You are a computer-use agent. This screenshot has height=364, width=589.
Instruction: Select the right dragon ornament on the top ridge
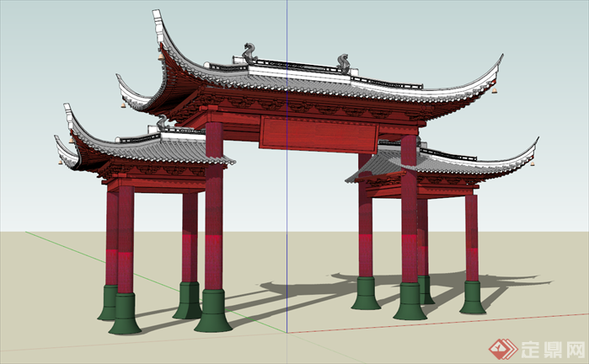click(x=343, y=63)
